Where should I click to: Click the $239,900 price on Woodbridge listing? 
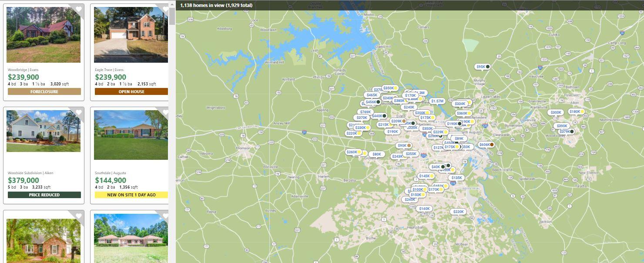[23, 77]
